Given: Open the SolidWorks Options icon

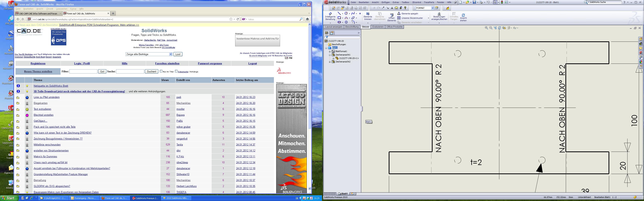Looking at the screenshot, I should tap(506, 2).
